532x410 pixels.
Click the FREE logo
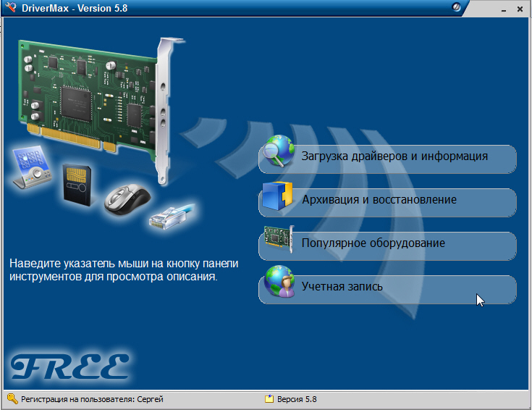pos(70,367)
